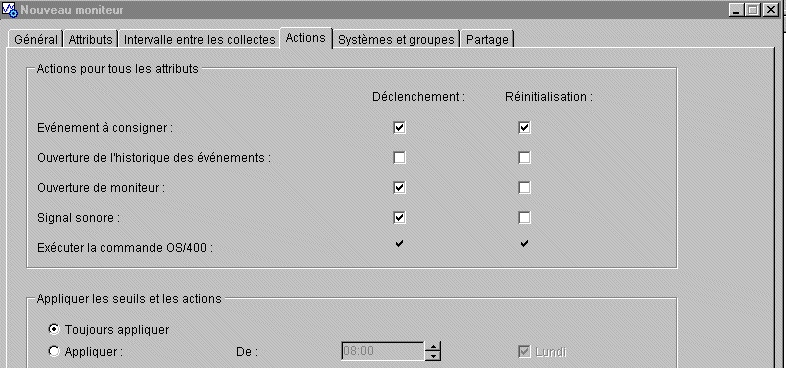
Task: Select Intervalle entre les collectes tab
Action: (200, 40)
